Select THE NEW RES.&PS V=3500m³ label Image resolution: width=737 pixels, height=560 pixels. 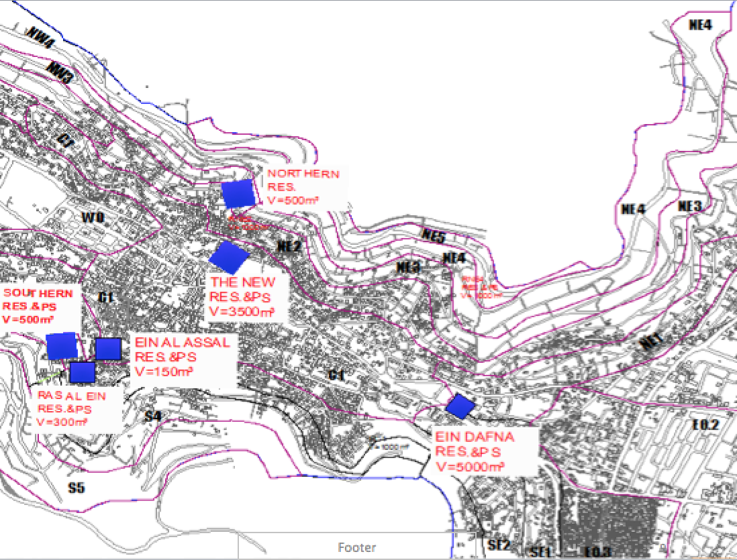pyautogui.click(x=248, y=296)
